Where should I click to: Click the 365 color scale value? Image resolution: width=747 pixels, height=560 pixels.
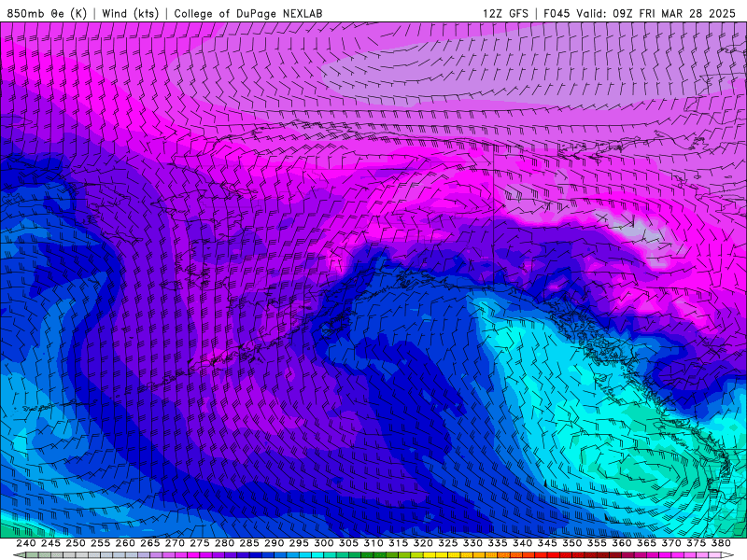[x=646, y=543]
